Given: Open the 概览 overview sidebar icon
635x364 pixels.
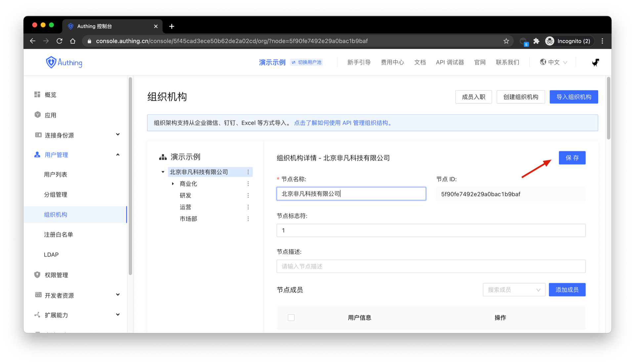Looking at the screenshot, I should (37, 95).
